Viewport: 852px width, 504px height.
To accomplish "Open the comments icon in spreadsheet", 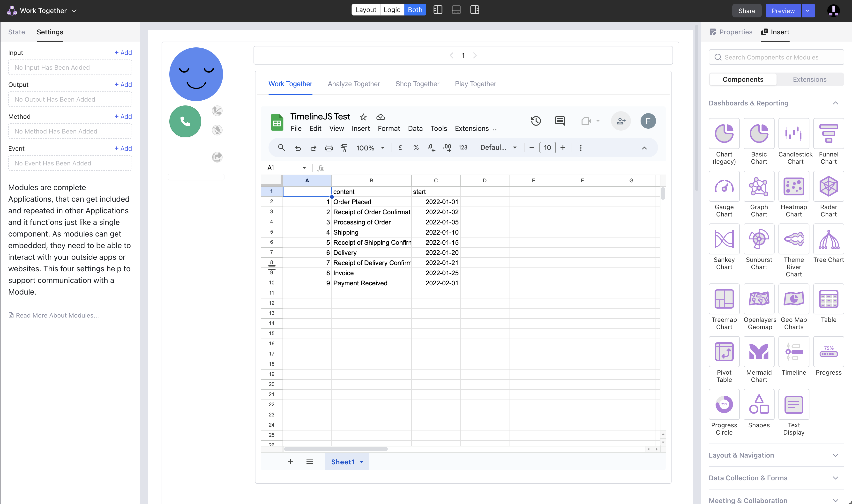I will click(560, 121).
